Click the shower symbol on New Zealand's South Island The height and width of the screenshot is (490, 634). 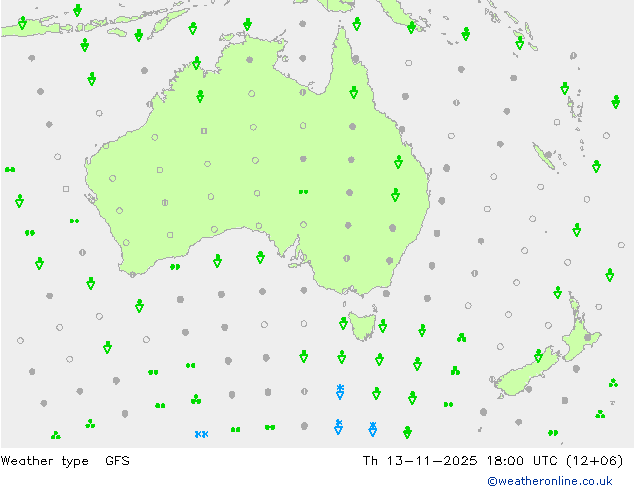[538, 355]
